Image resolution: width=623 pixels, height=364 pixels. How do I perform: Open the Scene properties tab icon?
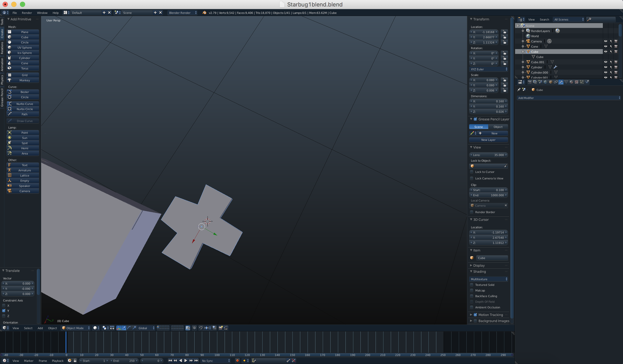(540, 82)
